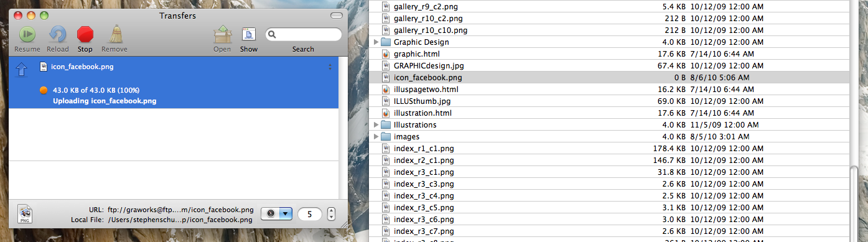The image size is (868, 242).
Task: Click the concurrent transfers number field
Action: click(310, 214)
